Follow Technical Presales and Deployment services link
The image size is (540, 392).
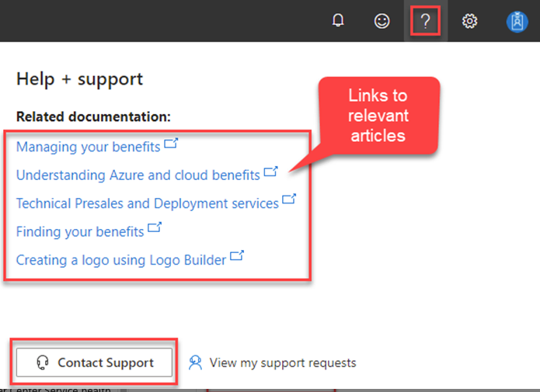(x=147, y=203)
